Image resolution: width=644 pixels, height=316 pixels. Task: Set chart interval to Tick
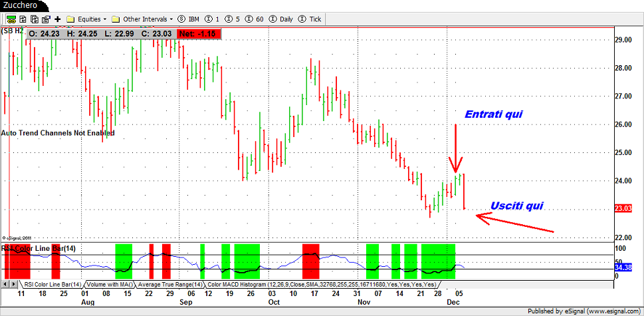coord(310,19)
